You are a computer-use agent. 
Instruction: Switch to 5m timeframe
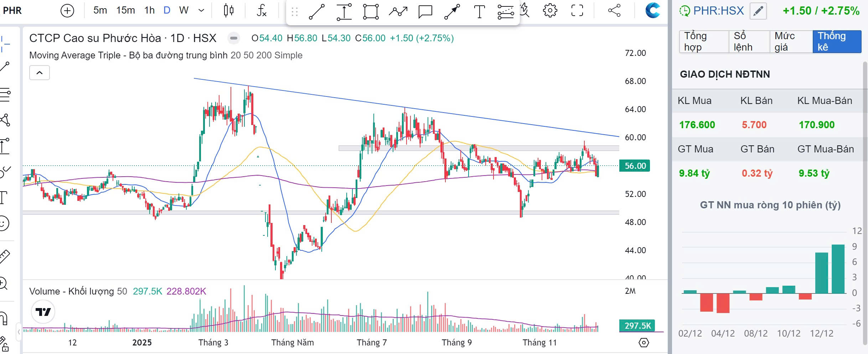coord(100,10)
